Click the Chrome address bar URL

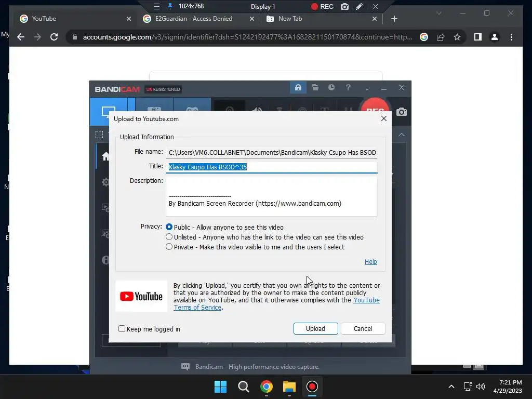(248, 37)
